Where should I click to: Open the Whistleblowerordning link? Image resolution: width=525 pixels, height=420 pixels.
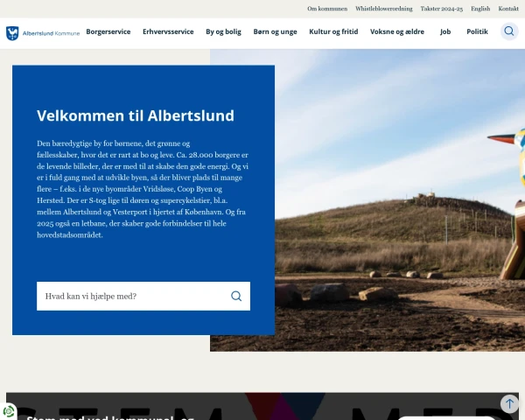384,9
